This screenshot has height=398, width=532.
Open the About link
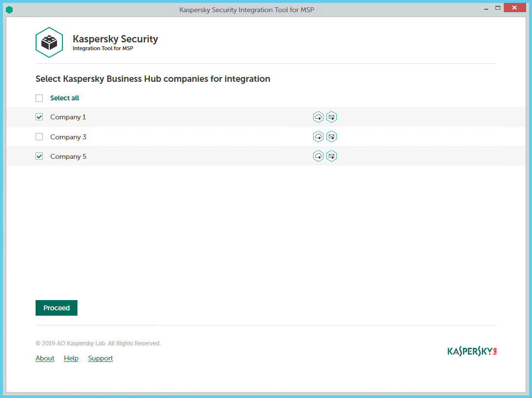(45, 358)
